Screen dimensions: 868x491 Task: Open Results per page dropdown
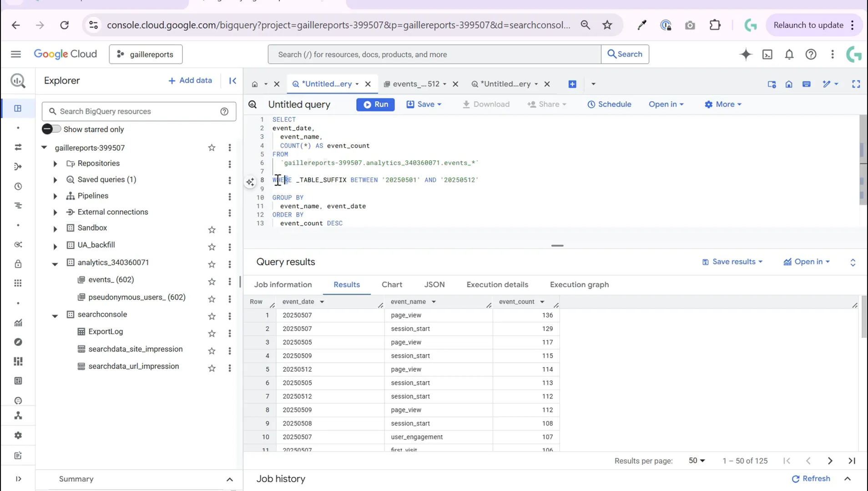(696, 461)
